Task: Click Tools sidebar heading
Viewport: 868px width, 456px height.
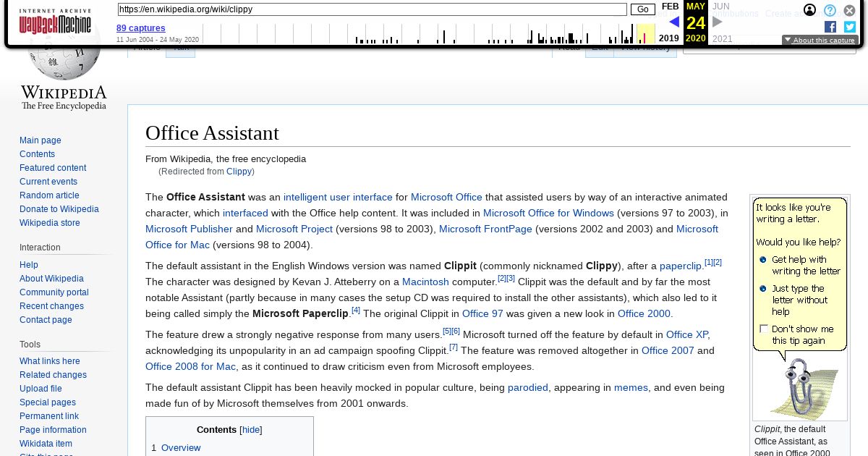Action: tap(30, 345)
